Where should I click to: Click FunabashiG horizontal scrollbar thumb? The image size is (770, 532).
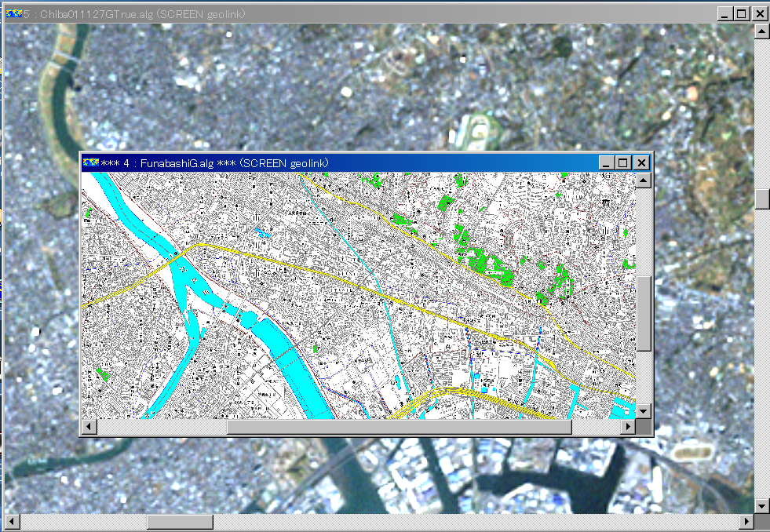click(x=400, y=427)
